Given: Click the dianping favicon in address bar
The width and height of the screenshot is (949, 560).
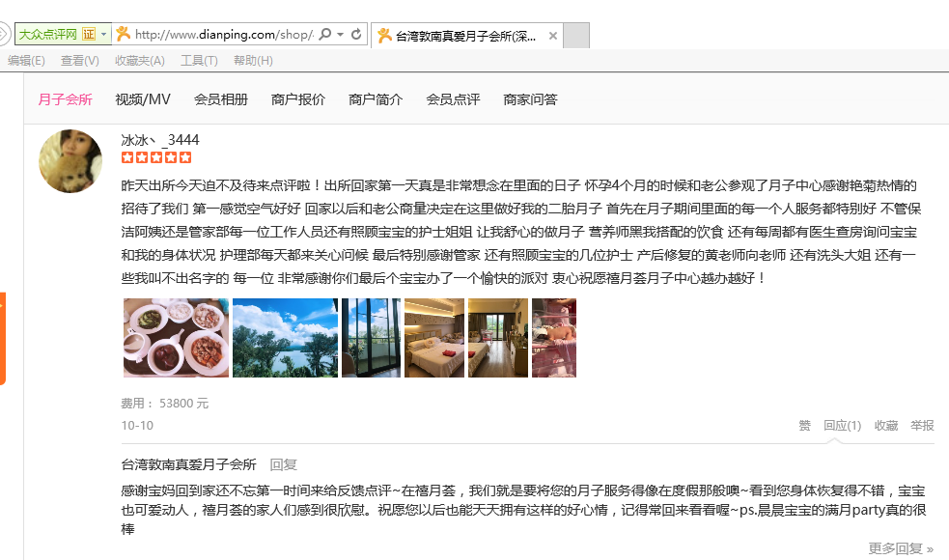Looking at the screenshot, I should [x=124, y=34].
